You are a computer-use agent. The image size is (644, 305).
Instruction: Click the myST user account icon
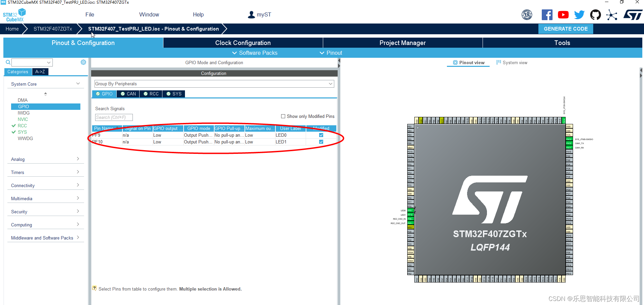click(x=251, y=15)
